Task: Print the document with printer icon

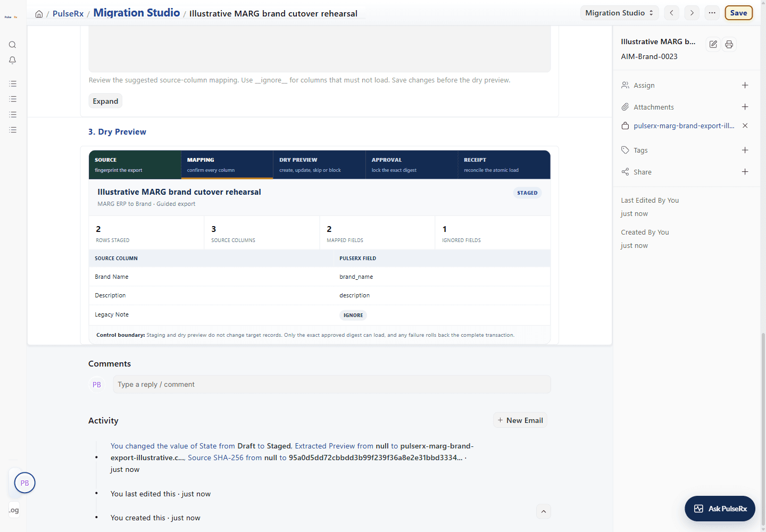Action: tap(729, 44)
